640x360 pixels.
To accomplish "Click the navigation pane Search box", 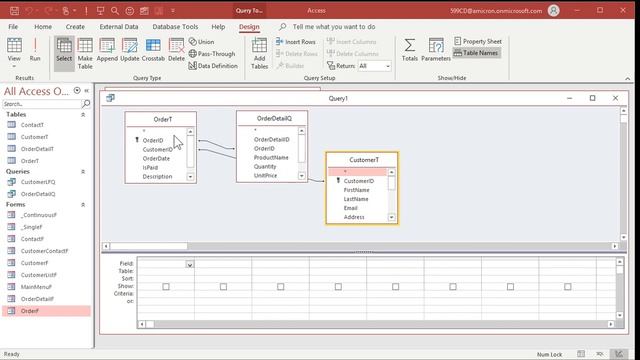I will point(42,104).
